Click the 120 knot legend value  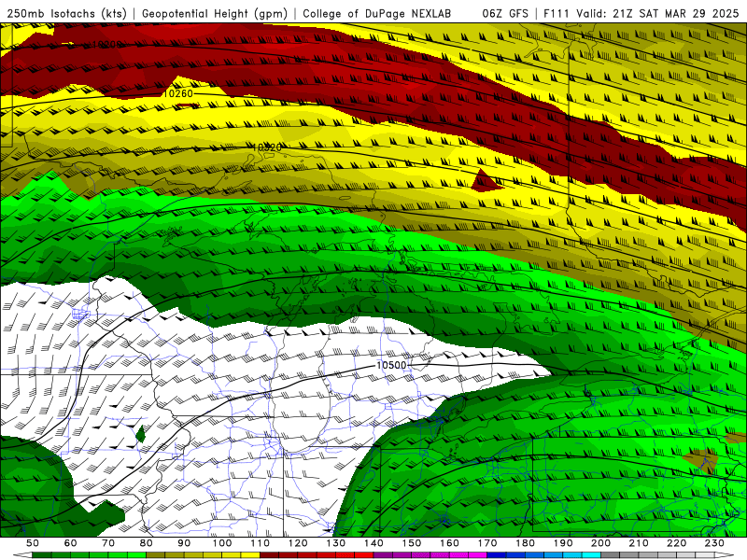[298, 543]
